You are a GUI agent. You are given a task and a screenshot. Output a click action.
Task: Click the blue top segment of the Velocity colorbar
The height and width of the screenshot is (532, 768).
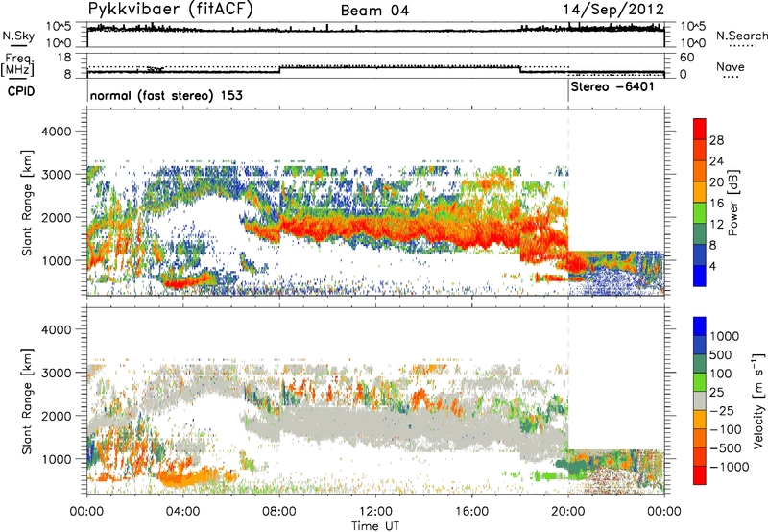click(x=700, y=326)
